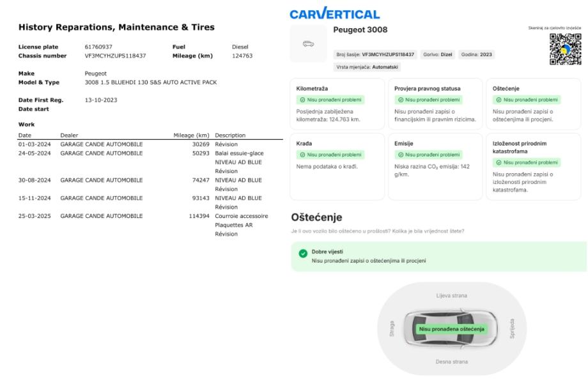
Task: Click the carVertical logo
Action: (x=334, y=13)
